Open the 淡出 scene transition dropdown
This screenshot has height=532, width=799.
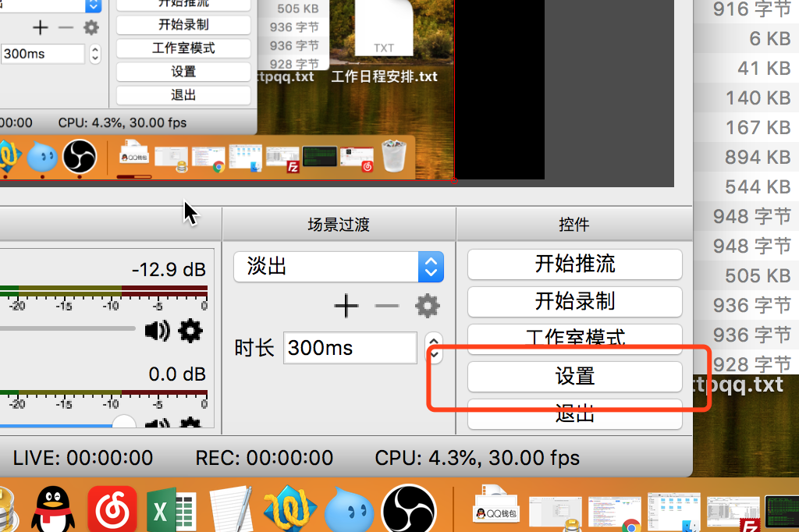[x=339, y=267]
